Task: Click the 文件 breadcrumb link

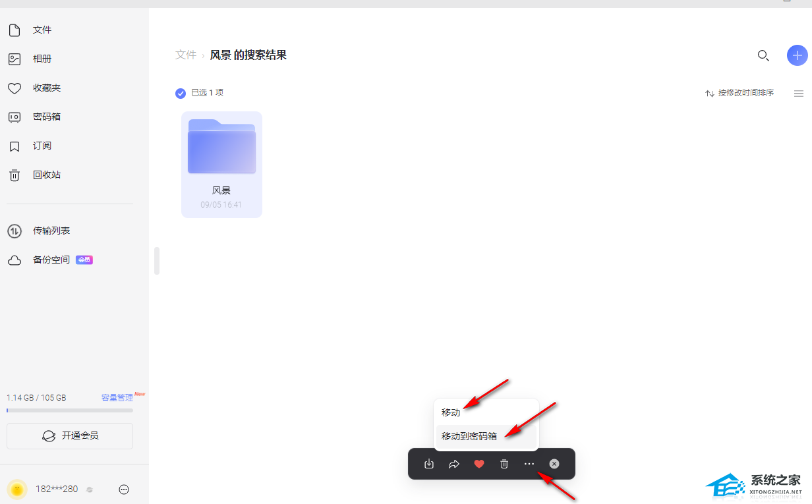Action: (x=186, y=55)
